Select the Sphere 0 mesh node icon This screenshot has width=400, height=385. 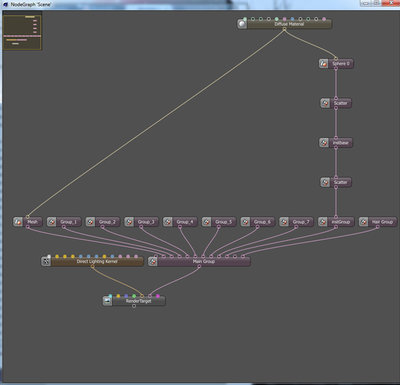pos(324,63)
